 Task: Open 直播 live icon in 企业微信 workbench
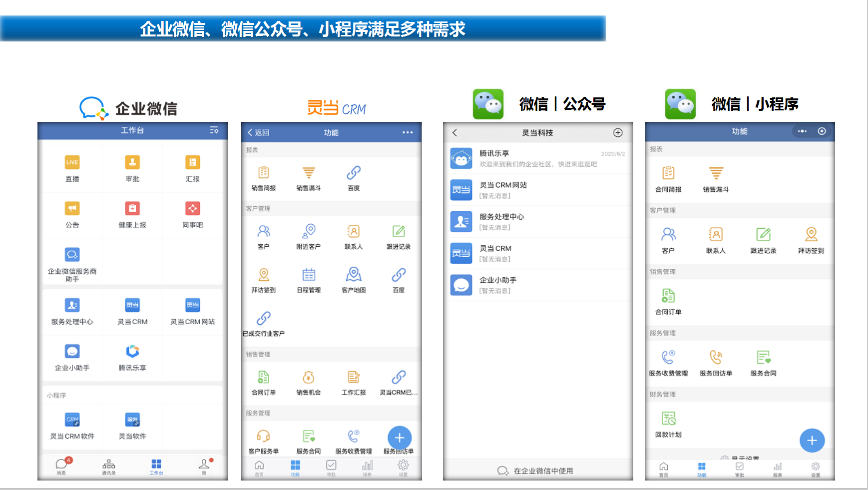72,163
